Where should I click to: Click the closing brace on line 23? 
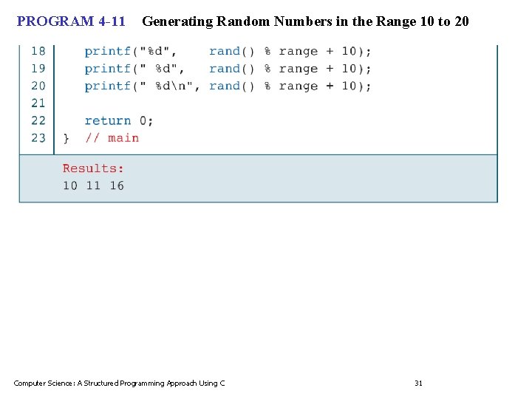[66, 138]
